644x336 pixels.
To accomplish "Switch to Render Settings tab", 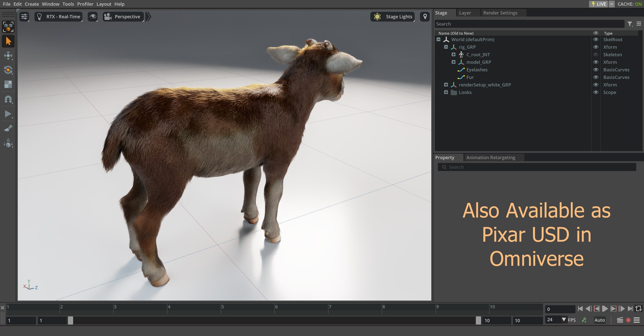I will click(x=500, y=13).
